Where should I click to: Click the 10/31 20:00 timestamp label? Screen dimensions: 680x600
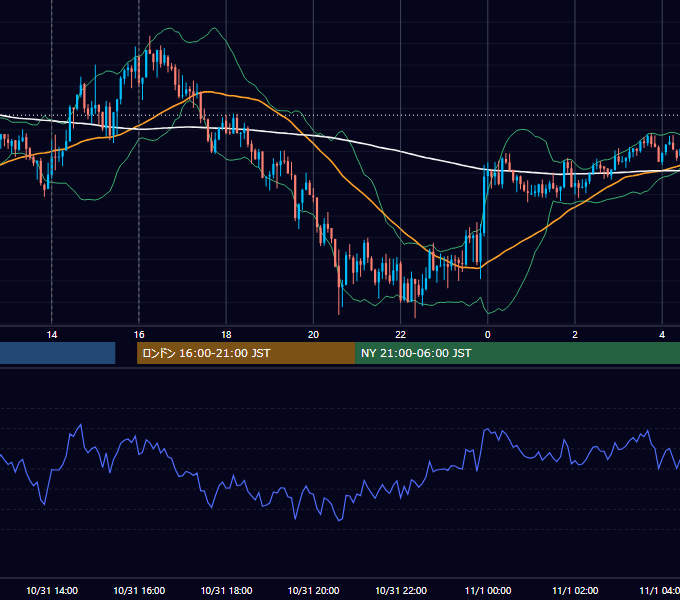pos(314,590)
